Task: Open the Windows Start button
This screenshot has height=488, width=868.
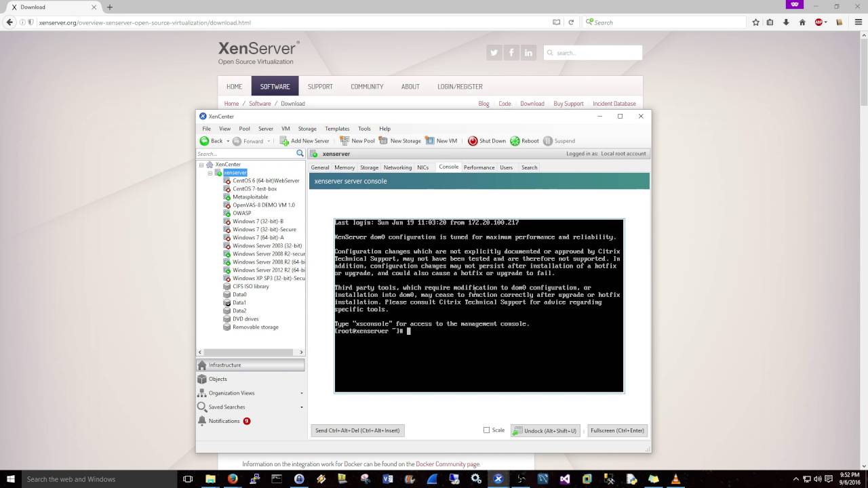Action: click(11, 479)
